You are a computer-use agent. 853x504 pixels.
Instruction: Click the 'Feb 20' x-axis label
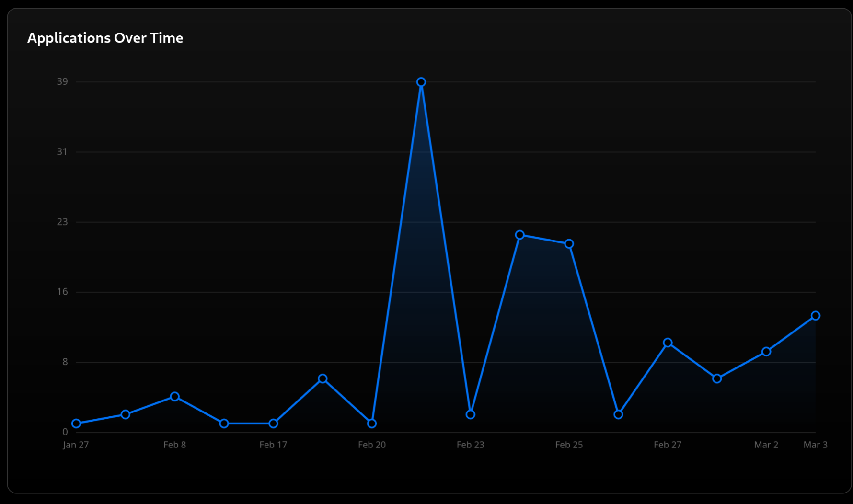pyautogui.click(x=372, y=445)
